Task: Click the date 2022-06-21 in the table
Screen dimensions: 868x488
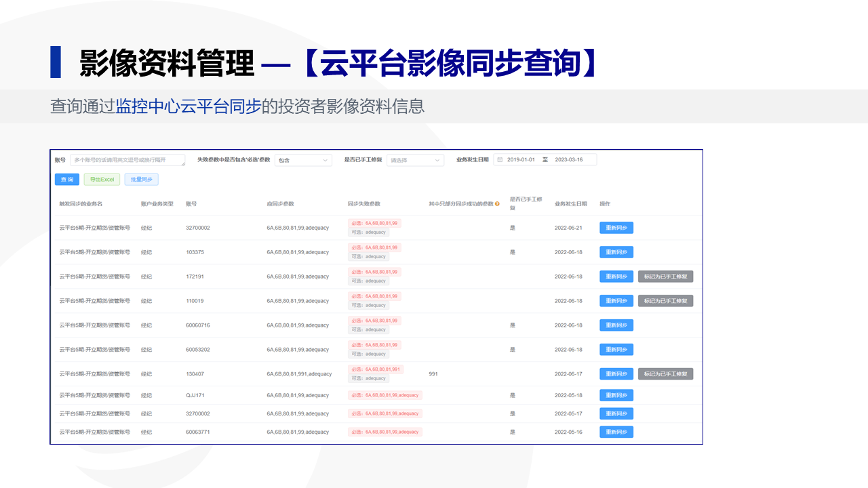Action: click(568, 228)
